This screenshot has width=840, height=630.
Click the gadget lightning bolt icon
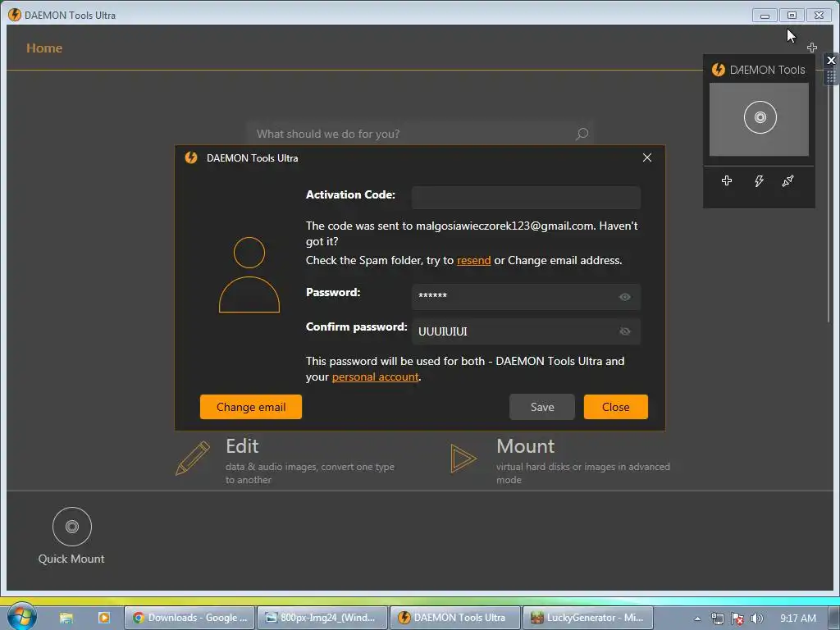759,181
